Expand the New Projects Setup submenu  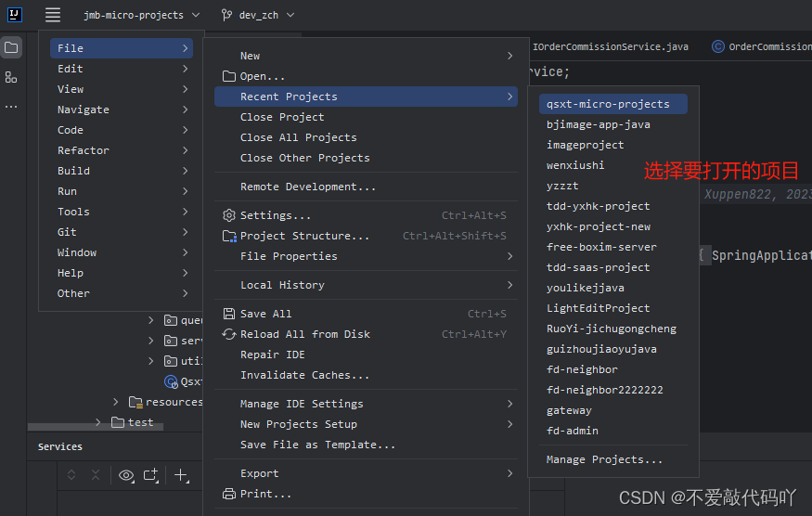pos(367,424)
